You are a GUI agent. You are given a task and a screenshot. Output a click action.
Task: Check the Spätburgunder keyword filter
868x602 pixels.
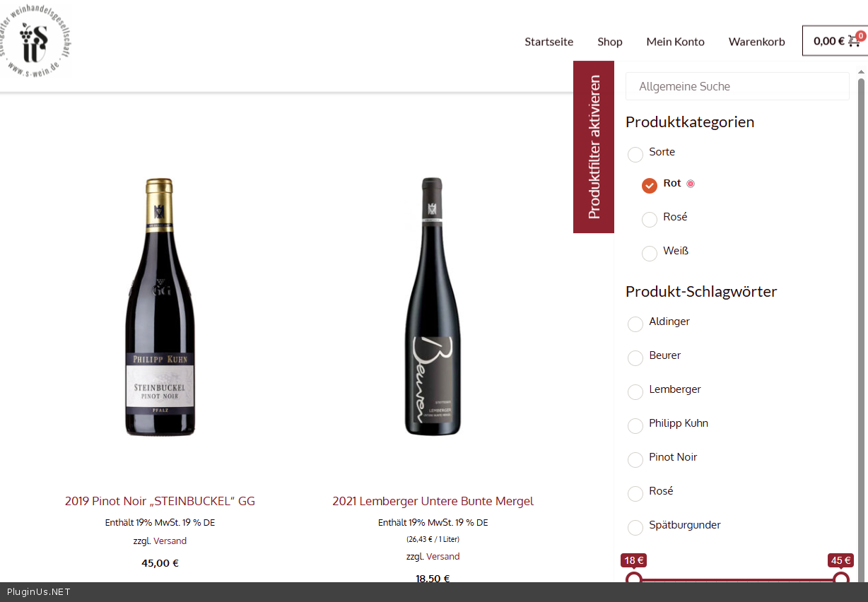635,528
